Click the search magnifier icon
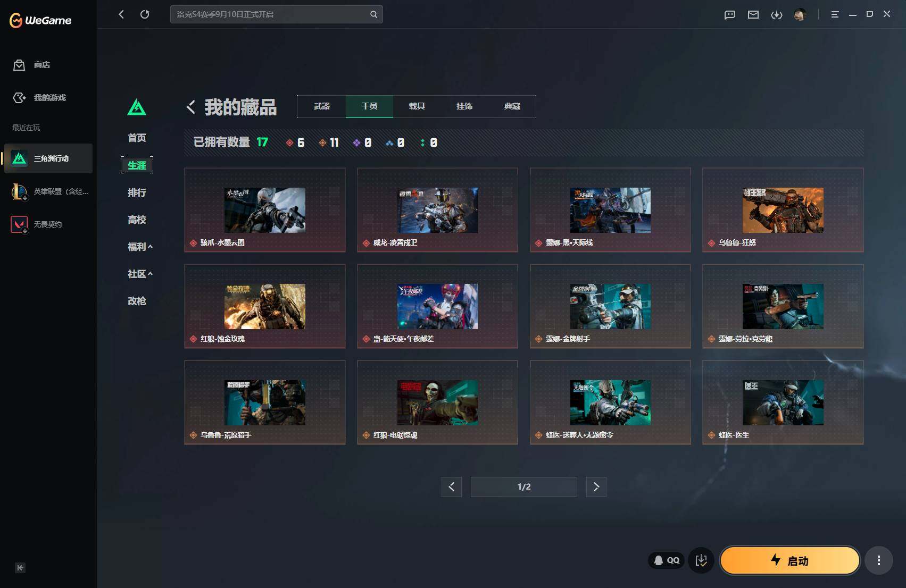 tap(373, 14)
